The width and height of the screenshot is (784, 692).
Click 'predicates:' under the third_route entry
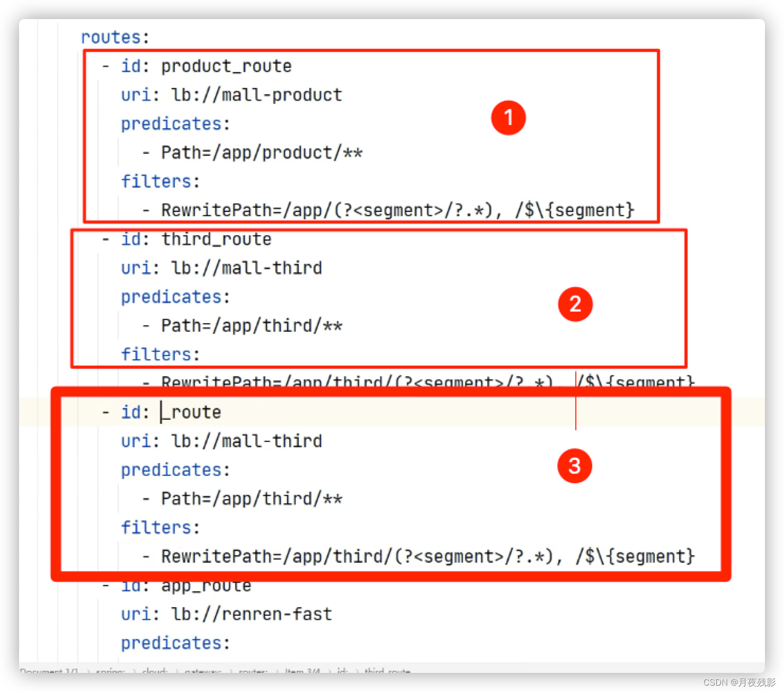tap(175, 297)
